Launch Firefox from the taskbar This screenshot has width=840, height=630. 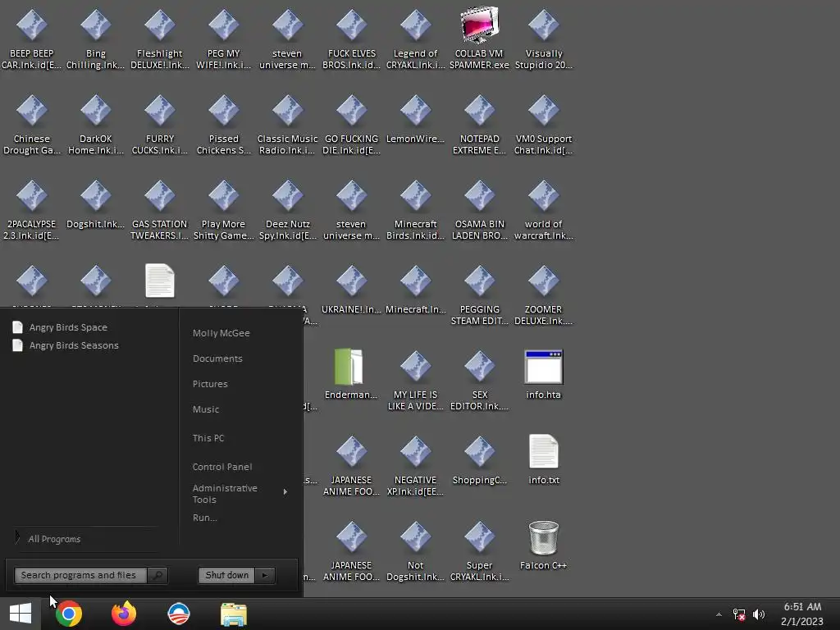124,614
